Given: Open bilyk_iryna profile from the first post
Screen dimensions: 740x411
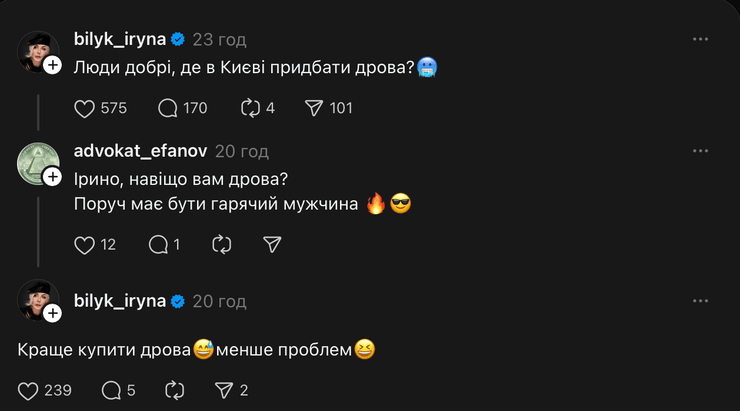Looking at the screenshot, I should click(122, 39).
